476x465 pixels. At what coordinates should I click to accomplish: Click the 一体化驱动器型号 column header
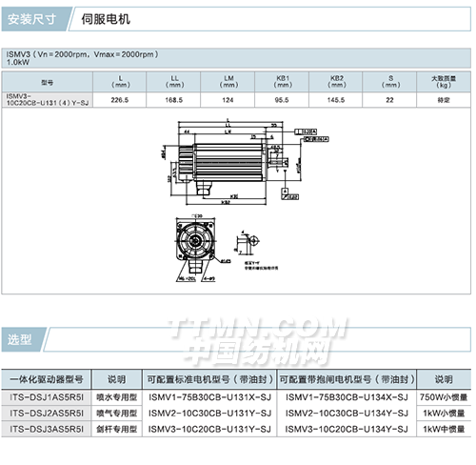(x=47, y=379)
